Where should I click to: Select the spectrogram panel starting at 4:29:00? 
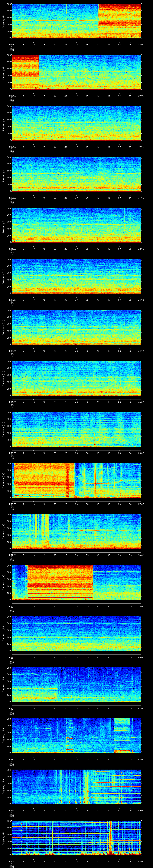[76, 123]
